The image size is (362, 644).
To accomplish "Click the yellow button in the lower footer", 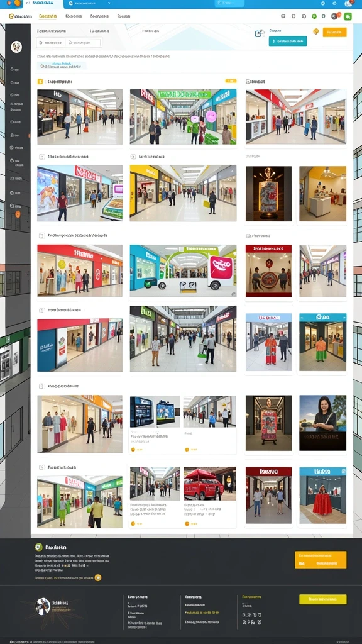I will click(x=322, y=599).
